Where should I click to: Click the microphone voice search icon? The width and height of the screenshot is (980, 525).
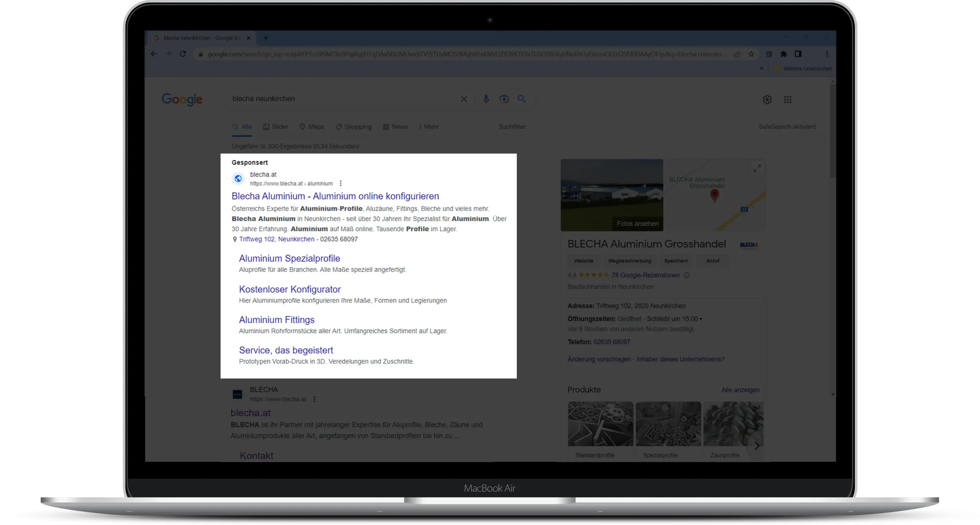coord(486,99)
